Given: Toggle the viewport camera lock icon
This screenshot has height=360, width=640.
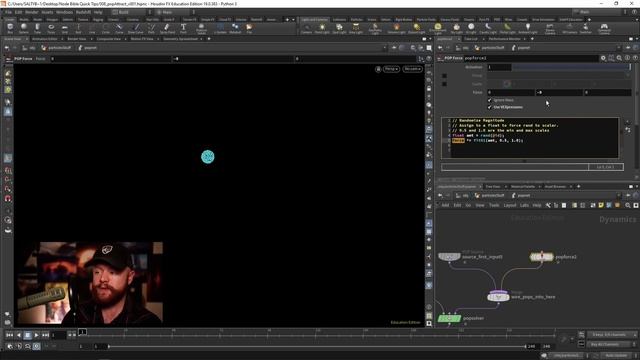Looking at the screenshot, I should point(378,69).
